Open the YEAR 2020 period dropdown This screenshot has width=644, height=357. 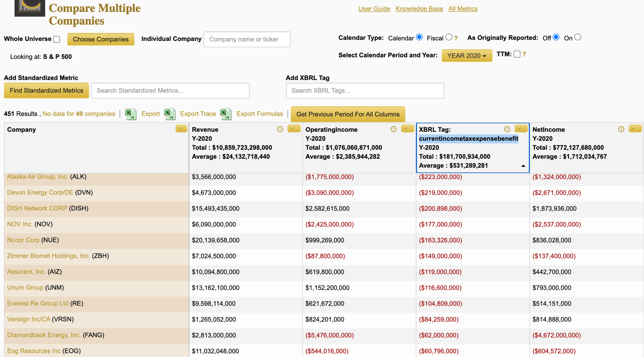[x=467, y=56]
